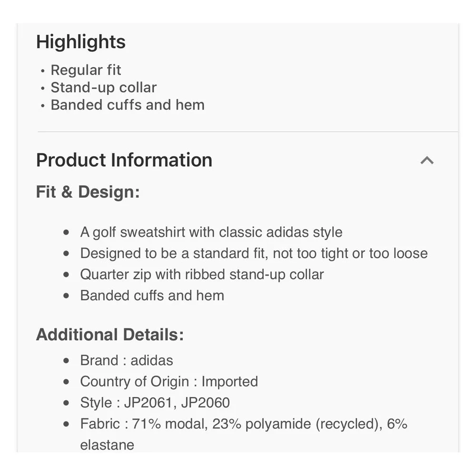Click the Fit & Design subheading

88,192
